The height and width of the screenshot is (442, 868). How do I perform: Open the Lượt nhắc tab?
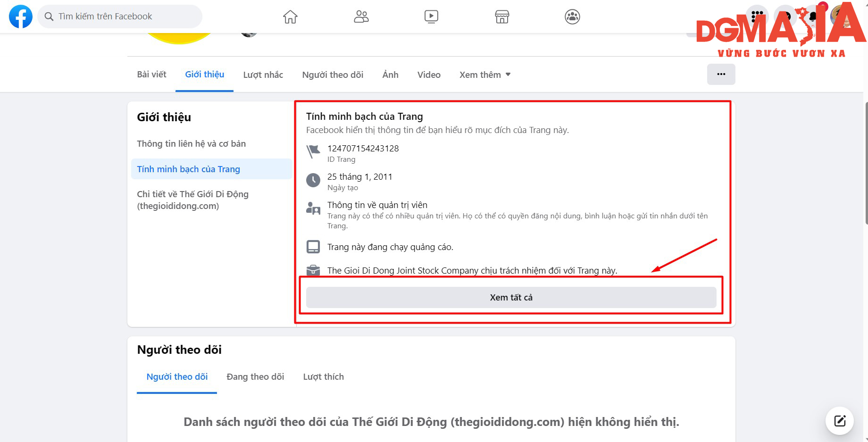(263, 75)
